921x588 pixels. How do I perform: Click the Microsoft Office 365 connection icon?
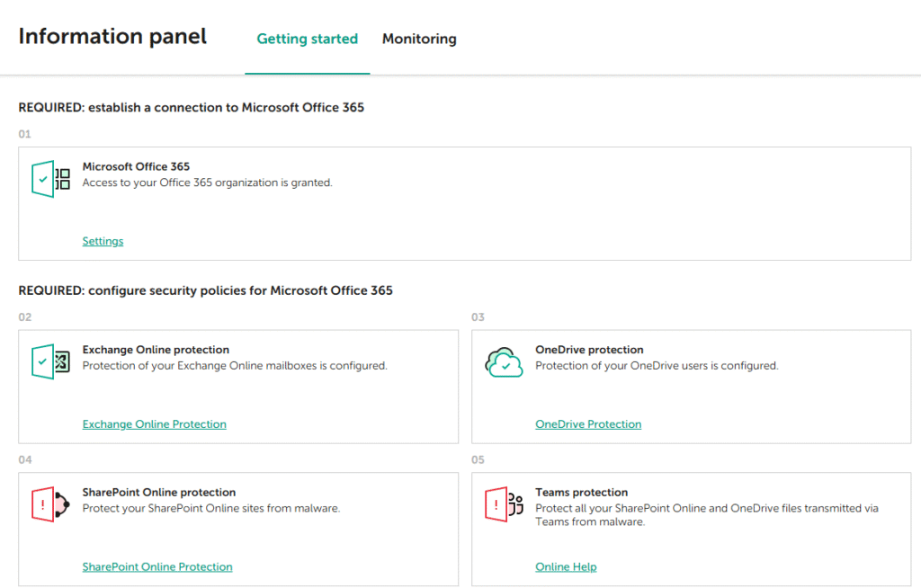pos(50,180)
